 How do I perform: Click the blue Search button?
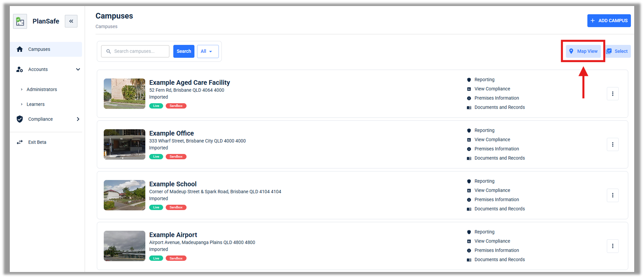pyautogui.click(x=184, y=51)
